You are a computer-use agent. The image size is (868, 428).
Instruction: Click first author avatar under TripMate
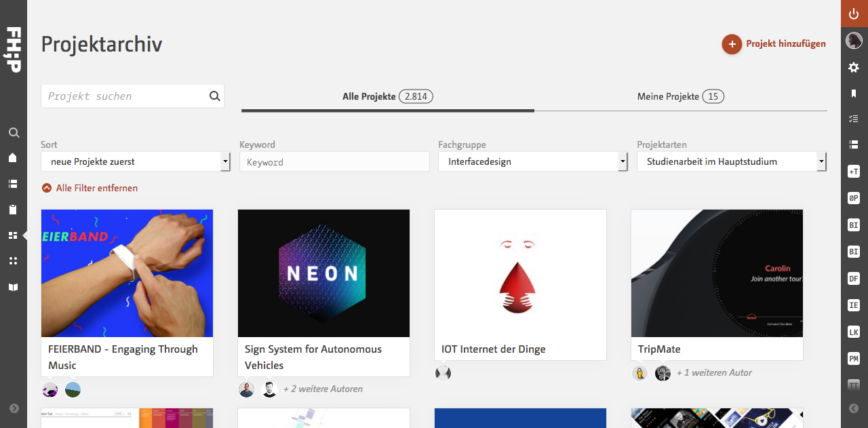640,373
